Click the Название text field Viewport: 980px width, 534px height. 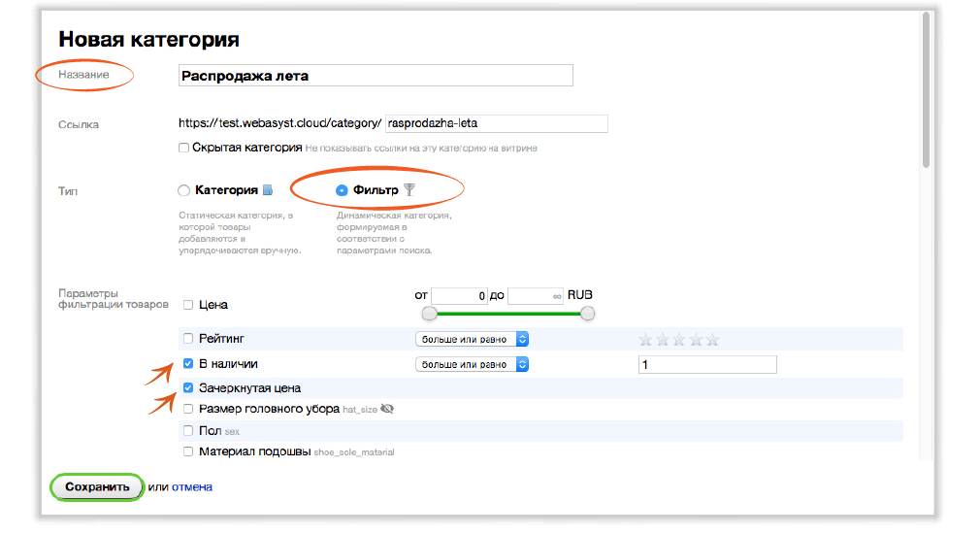click(376, 76)
